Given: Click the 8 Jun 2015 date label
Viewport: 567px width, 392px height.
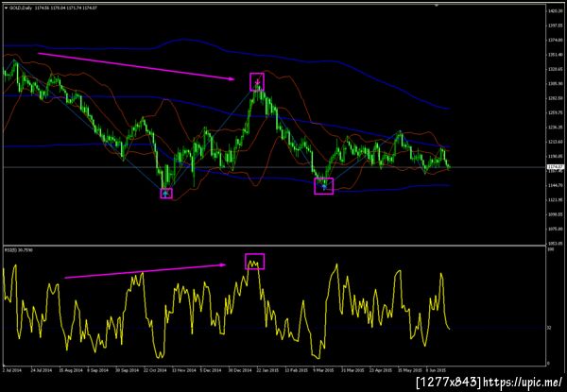Looking at the screenshot, I should (x=437, y=370).
